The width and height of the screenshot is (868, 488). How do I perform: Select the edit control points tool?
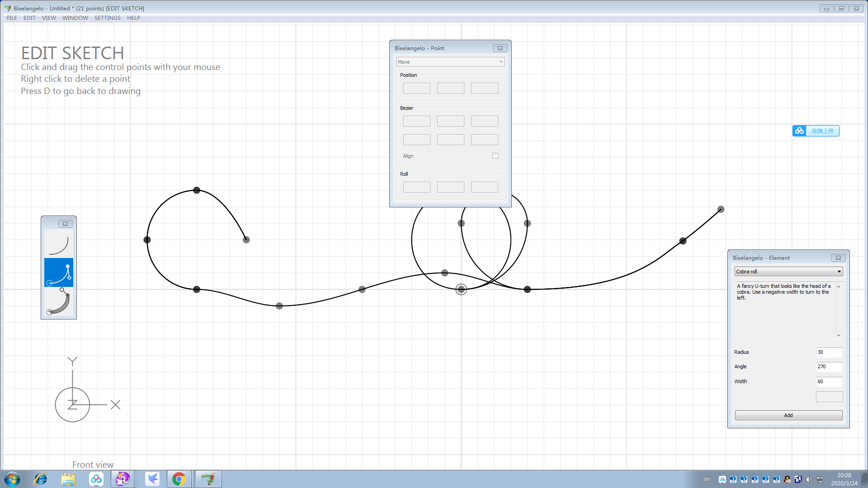(59, 272)
